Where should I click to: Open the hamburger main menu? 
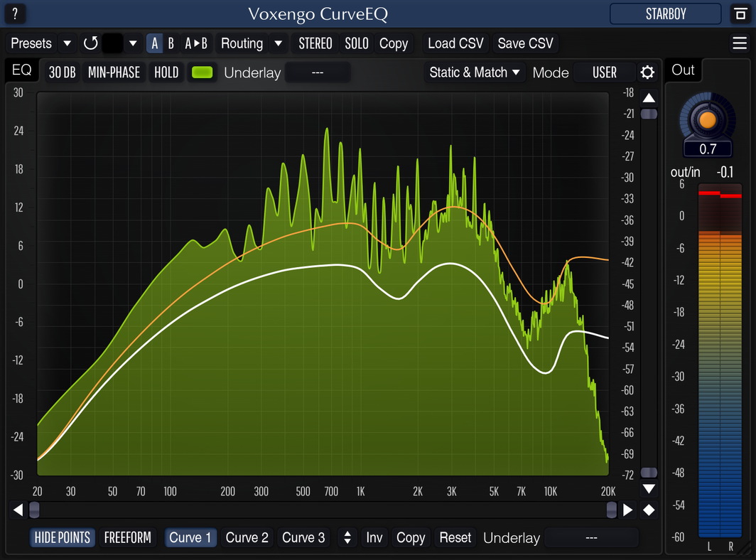point(740,43)
